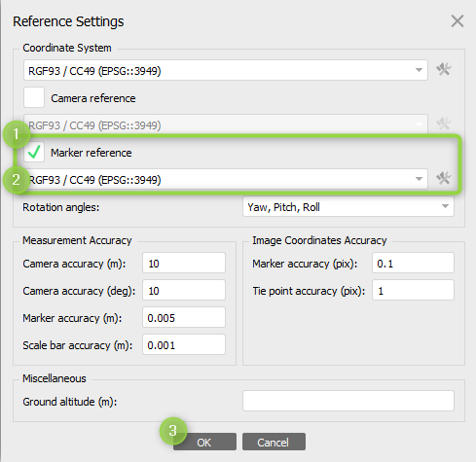
Task: Click the Camera reference label
Action: [x=93, y=98]
